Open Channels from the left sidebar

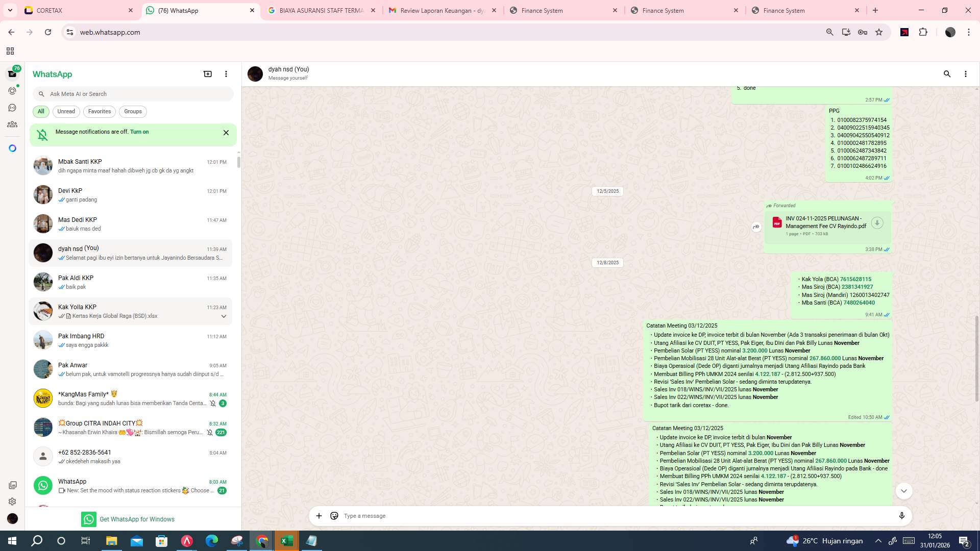[12, 107]
